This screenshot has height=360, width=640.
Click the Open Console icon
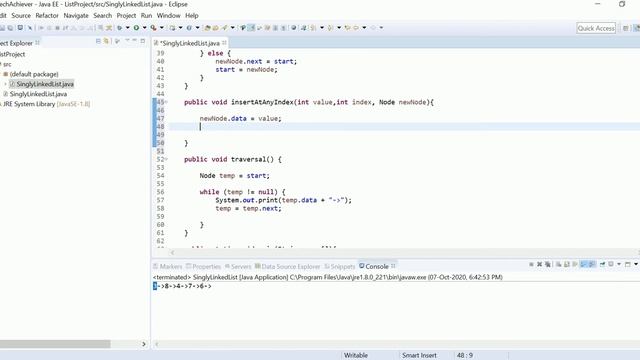[628, 264]
